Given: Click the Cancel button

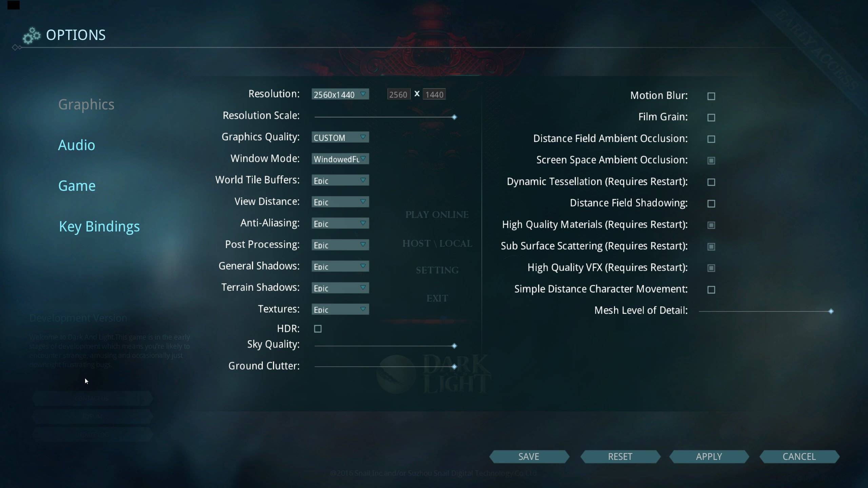Looking at the screenshot, I should (x=799, y=456).
